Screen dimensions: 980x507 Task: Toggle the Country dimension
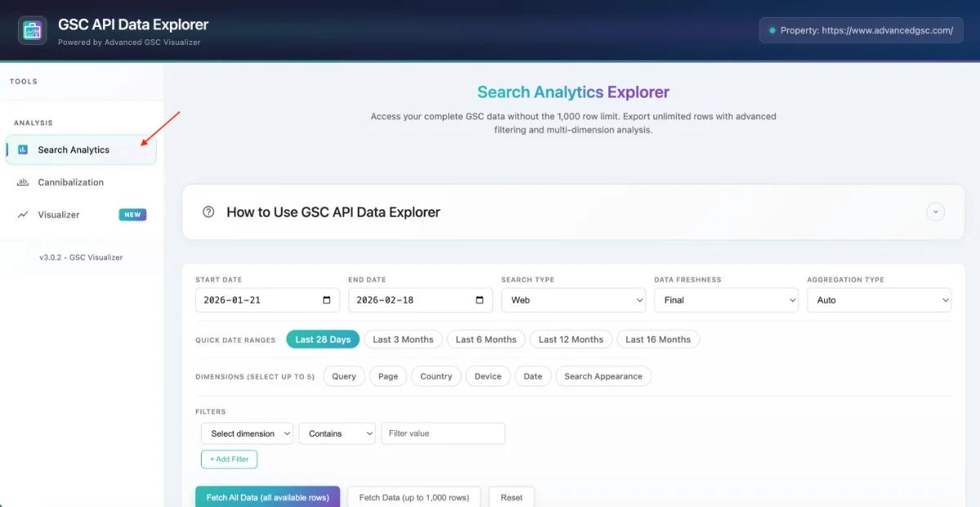[436, 376]
